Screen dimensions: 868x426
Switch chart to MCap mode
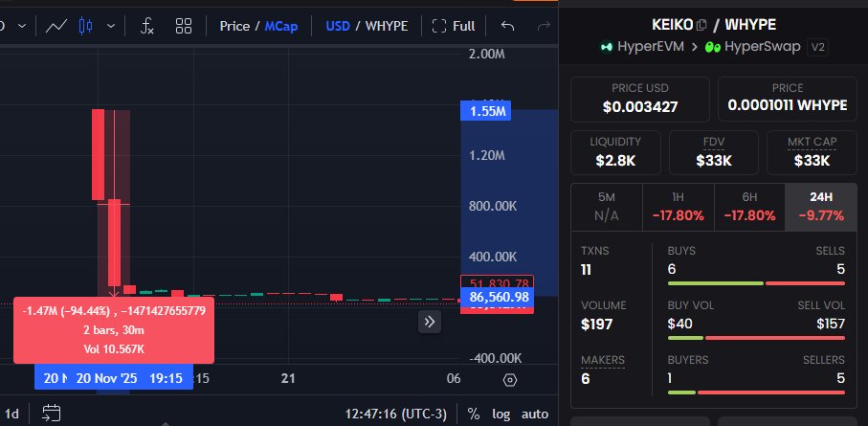click(x=281, y=26)
